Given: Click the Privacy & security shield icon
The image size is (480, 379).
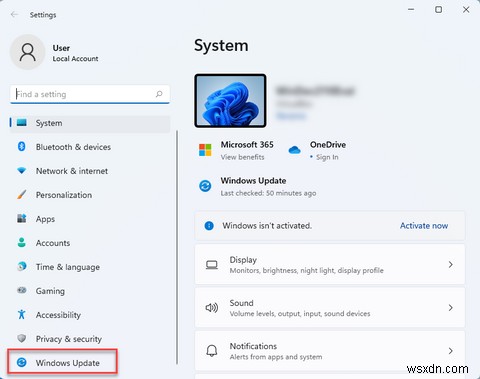Looking at the screenshot, I should point(22,338).
